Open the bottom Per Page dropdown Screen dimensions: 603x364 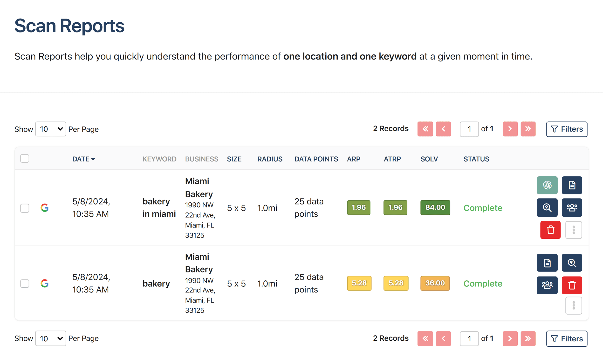coord(50,338)
